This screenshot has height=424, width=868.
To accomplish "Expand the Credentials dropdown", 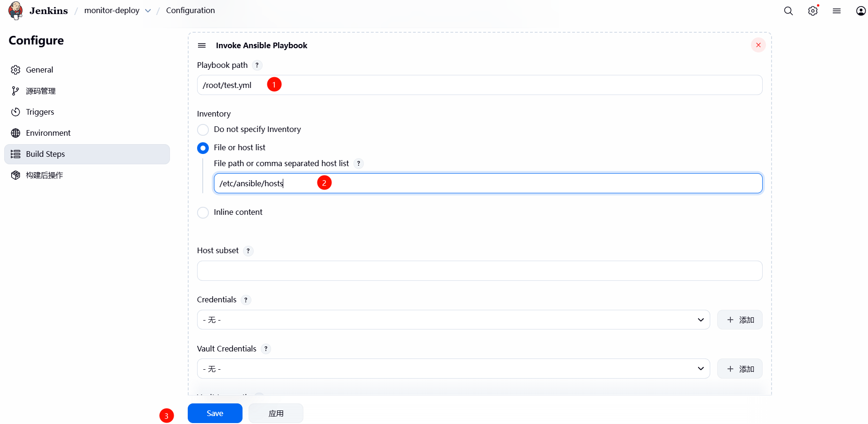I will (453, 320).
